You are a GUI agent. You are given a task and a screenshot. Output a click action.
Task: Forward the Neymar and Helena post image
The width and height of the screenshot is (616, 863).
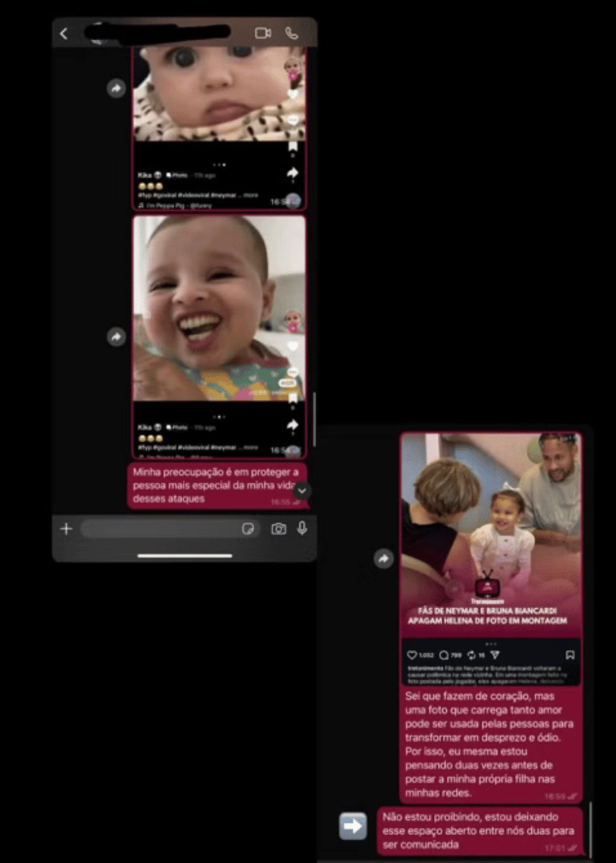[384, 558]
